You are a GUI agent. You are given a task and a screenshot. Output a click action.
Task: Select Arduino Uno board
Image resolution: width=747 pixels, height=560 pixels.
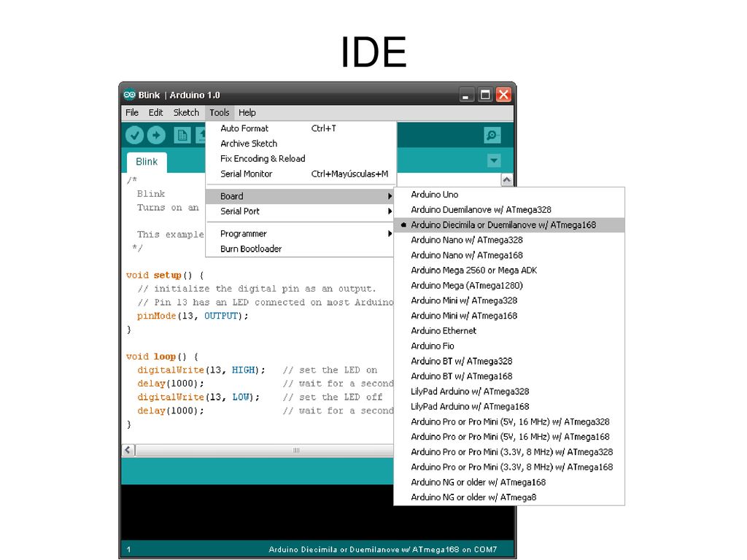[x=509, y=195]
